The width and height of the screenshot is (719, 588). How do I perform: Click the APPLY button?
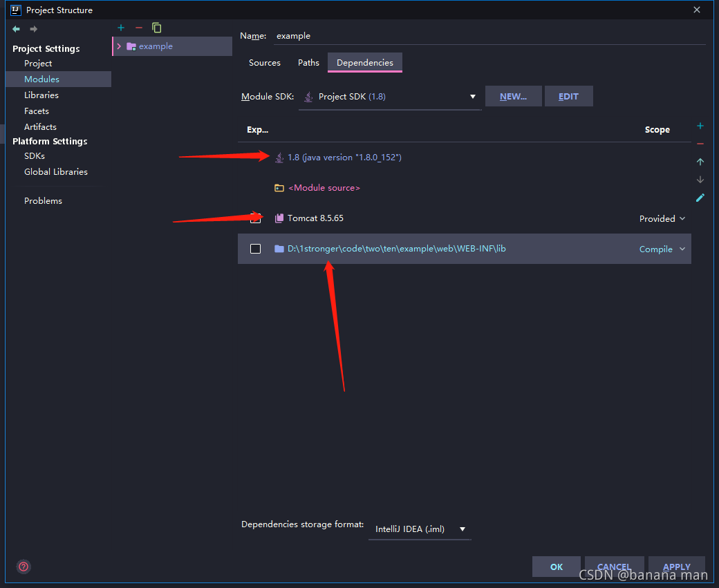pos(676,567)
